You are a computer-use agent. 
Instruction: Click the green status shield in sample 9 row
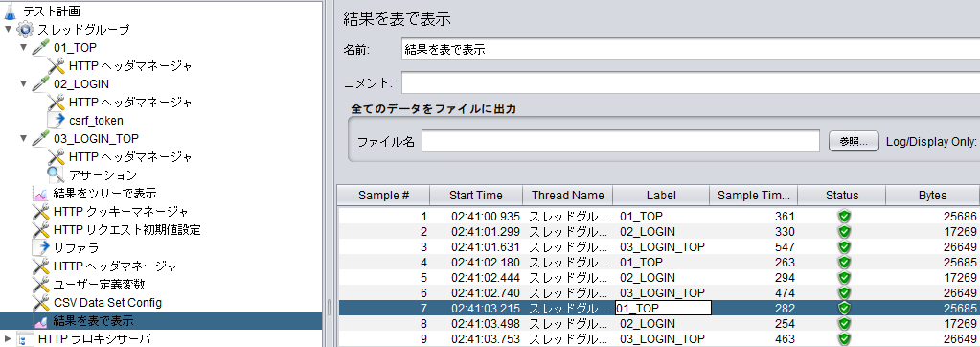point(844,338)
